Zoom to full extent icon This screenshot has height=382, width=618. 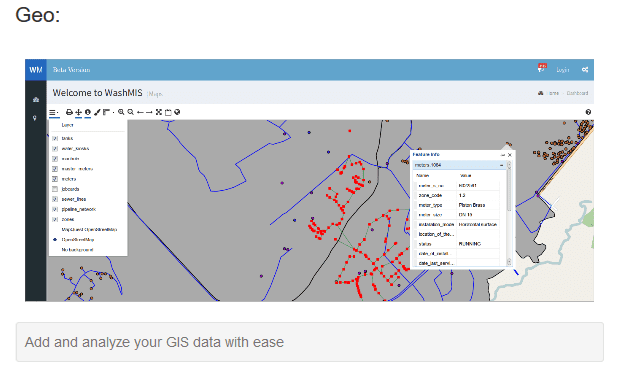tap(158, 112)
